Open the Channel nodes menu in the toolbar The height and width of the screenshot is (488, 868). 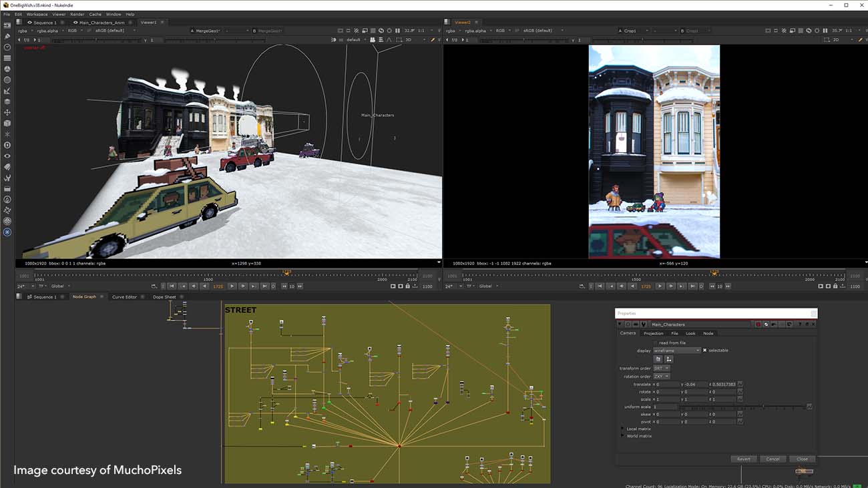7,58
